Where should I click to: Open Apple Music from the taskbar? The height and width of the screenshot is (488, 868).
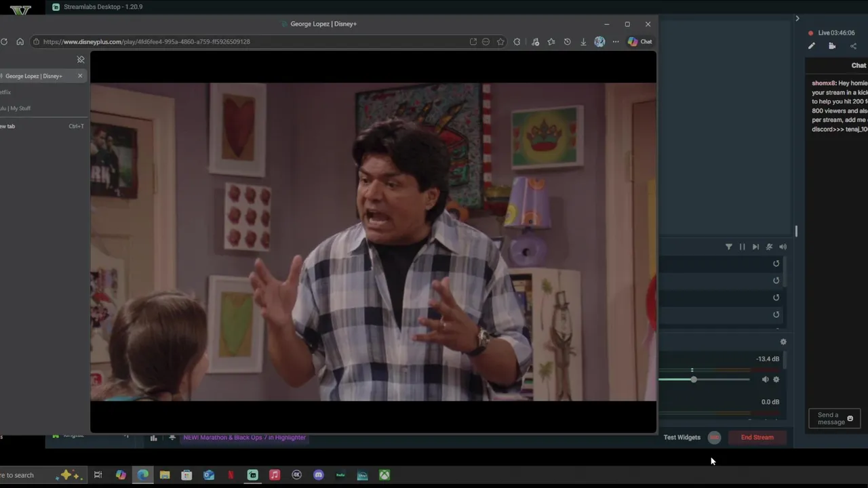pos(275,475)
